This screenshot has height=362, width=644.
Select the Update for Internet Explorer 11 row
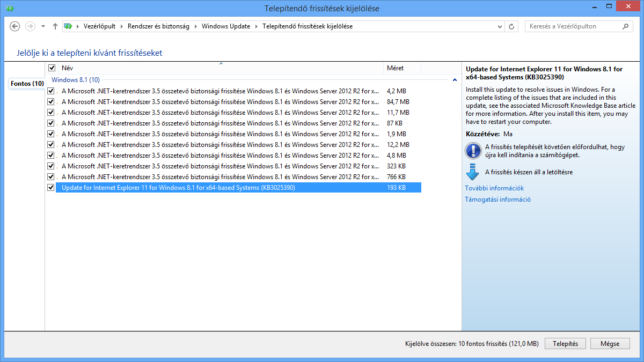tap(238, 188)
